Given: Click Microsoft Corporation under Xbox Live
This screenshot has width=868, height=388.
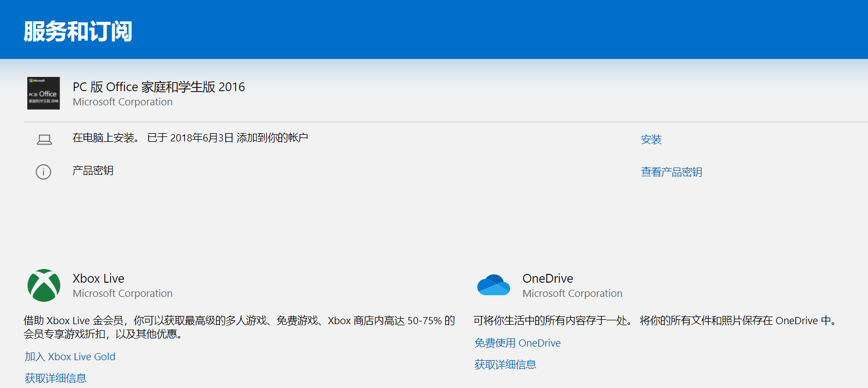Looking at the screenshot, I should click(123, 294).
